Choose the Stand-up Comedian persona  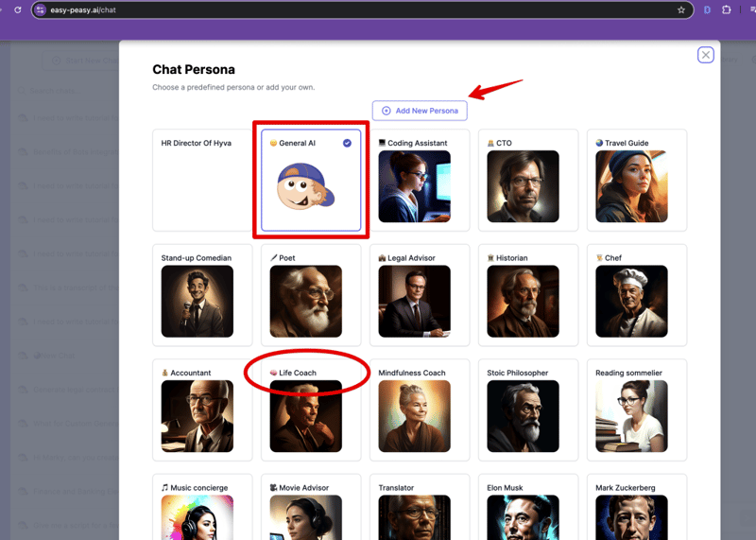197,301
